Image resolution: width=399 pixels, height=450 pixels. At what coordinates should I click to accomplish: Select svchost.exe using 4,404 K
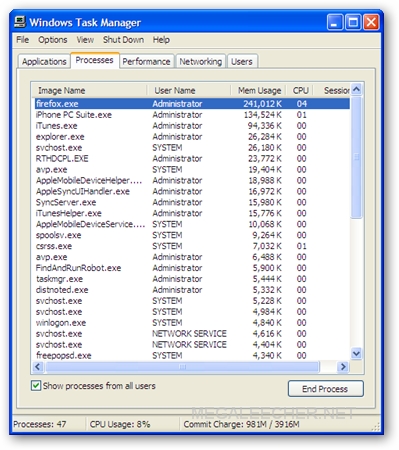tap(192, 344)
